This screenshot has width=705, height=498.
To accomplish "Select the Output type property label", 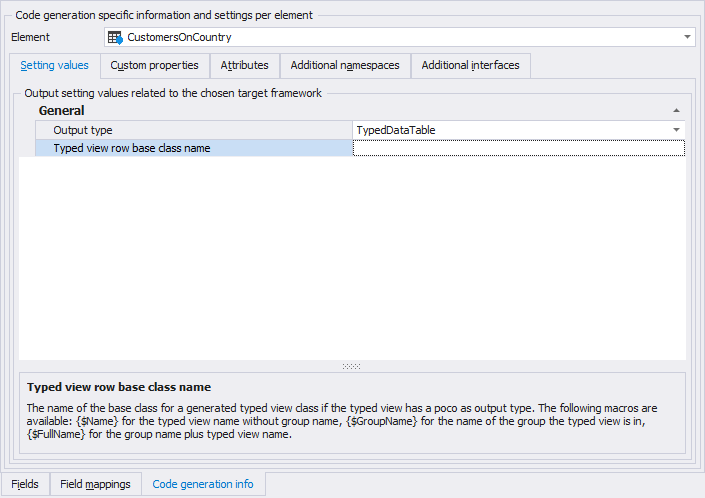I will click(x=83, y=130).
